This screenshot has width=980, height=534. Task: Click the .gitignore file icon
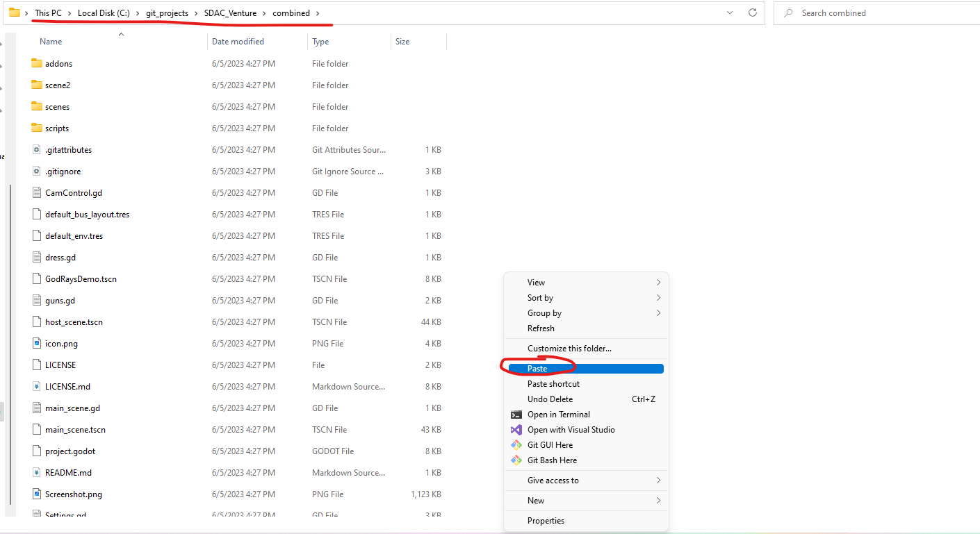(37, 171)
